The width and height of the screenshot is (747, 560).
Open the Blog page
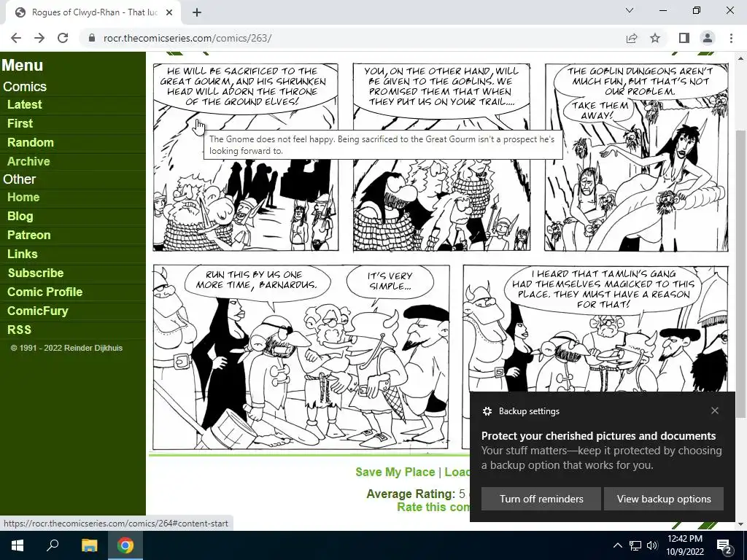pyautogui.click(x=20, y=216)
